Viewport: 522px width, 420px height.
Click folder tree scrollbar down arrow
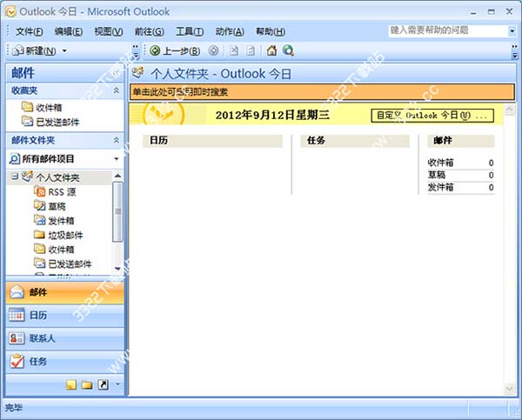(x=117, y=268)
